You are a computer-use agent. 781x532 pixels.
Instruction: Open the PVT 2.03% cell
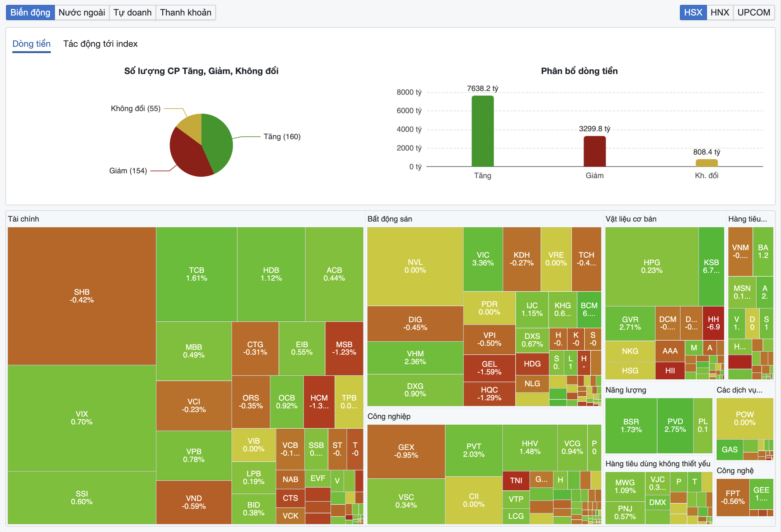474,451
